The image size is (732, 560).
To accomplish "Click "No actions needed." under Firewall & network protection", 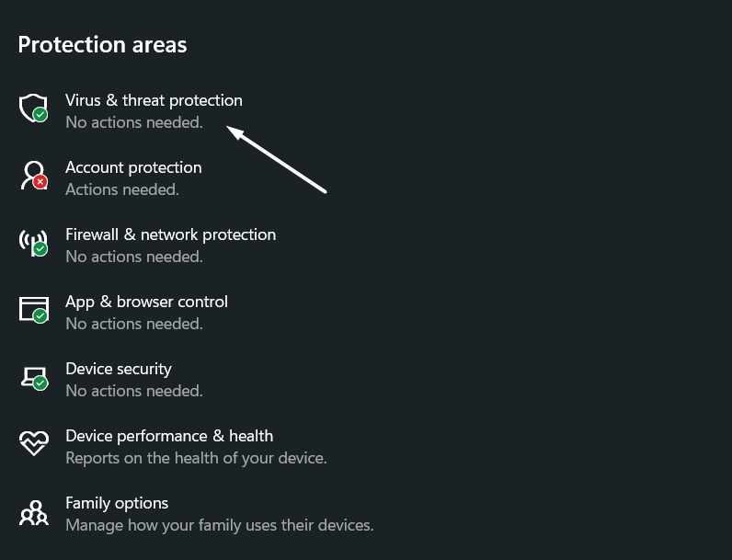I will point(134,257).
